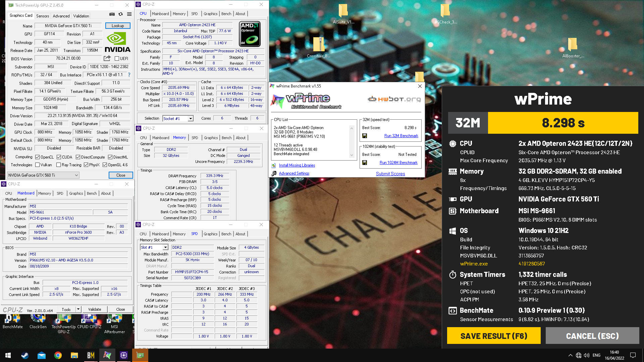Switch to the Advanced tab in GPU-Z

point(61,16)
